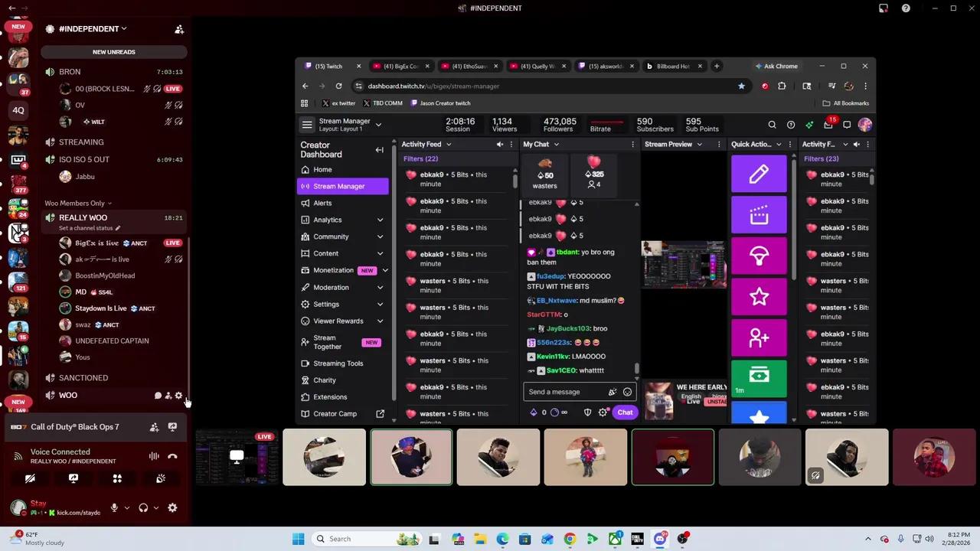Open Ask Chrome assistant
Screen dimensions: 980x551
point(776,66)
